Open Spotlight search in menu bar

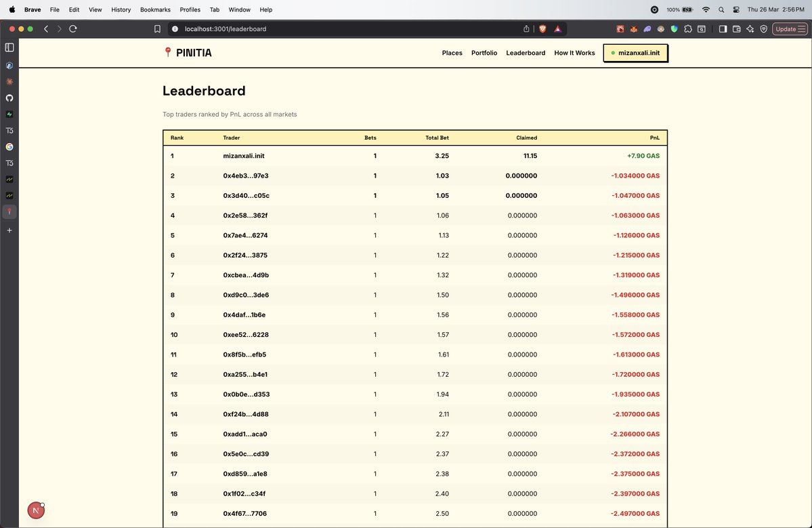click(721, 9)
